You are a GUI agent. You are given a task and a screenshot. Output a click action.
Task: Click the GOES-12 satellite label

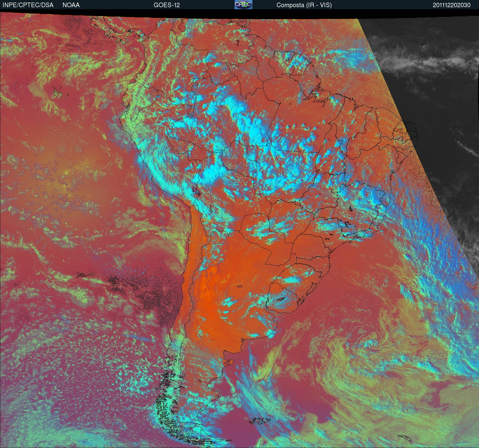(x=166, y=5)
